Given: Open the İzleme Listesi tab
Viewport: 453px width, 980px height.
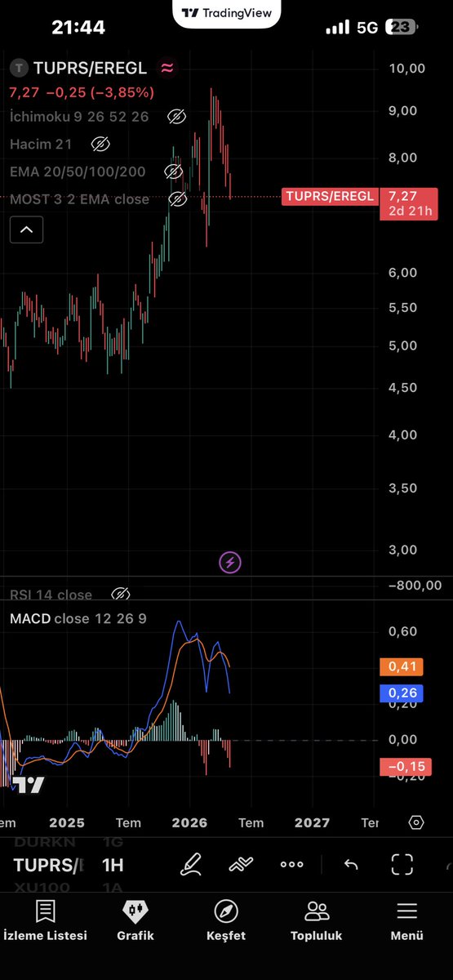Looking at the screenshot, I should [46, 921].
